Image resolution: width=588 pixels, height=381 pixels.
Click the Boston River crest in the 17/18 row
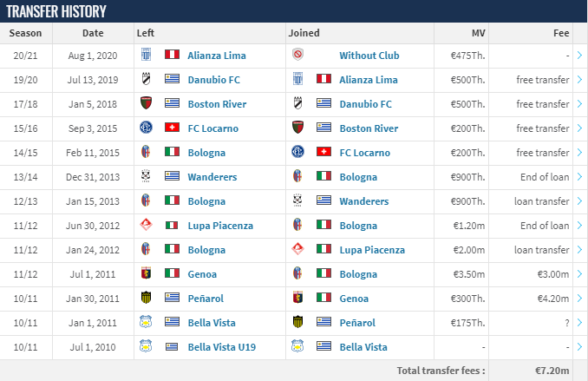(146, 103)
